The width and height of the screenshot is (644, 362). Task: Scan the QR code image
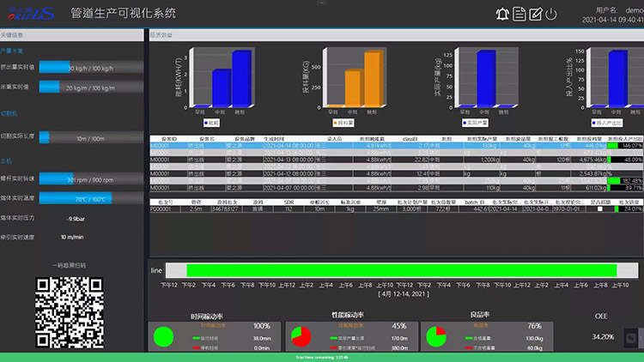(69, 313)
